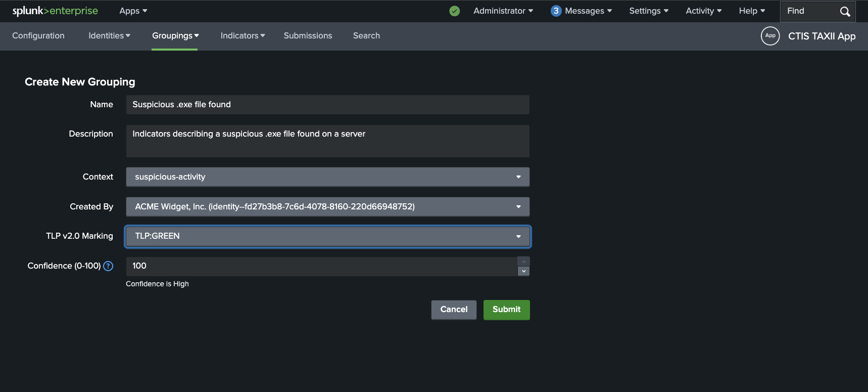
Task: Increase confidence with the up stepper arrow
Action: 524,262
